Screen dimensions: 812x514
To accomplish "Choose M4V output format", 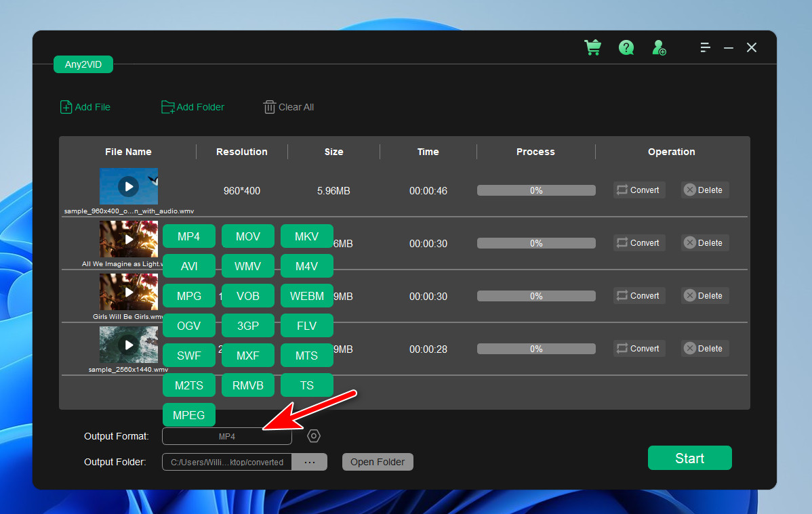I will 306,266.
